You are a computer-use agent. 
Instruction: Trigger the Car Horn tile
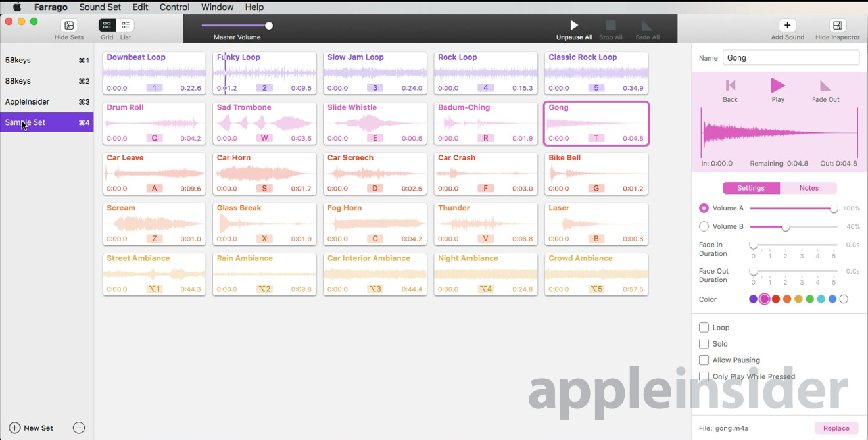[x=264, y=174]
